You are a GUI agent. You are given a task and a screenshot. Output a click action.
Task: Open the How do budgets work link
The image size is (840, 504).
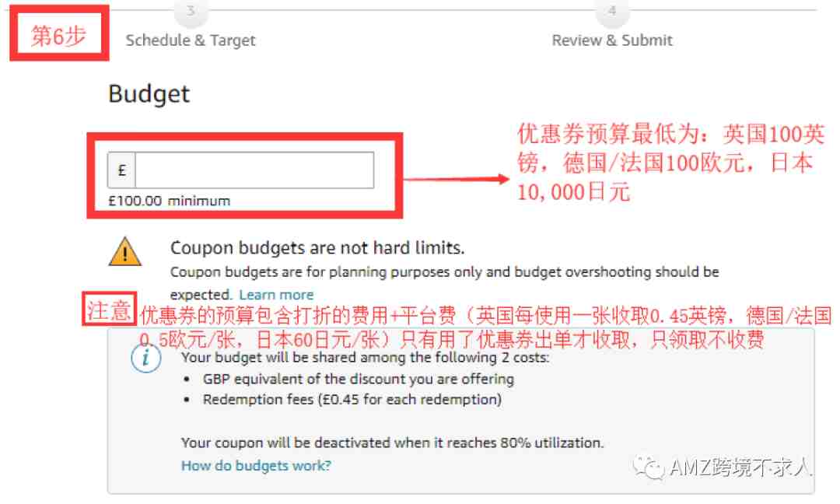click(256, 465)
